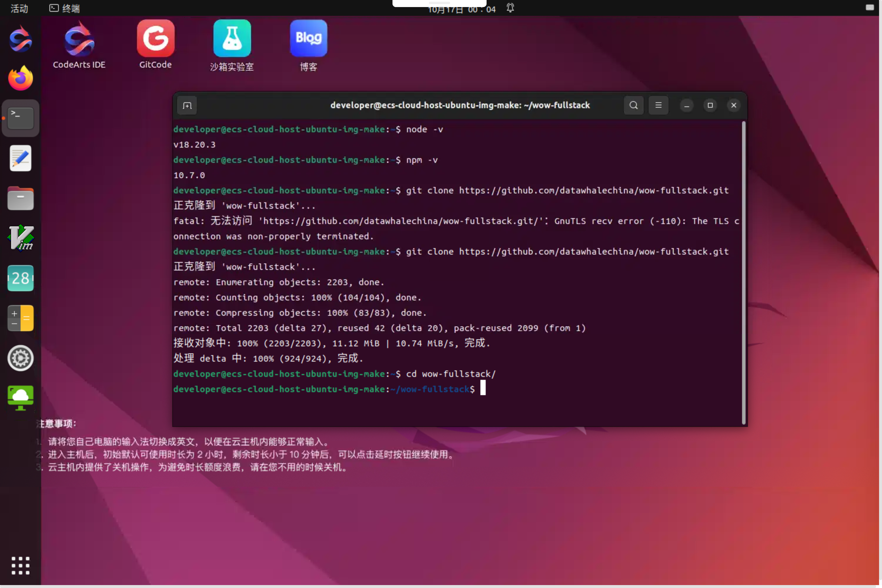Click 活动 Activities in top bar
The image size is (882, 588).
[19, 8]
